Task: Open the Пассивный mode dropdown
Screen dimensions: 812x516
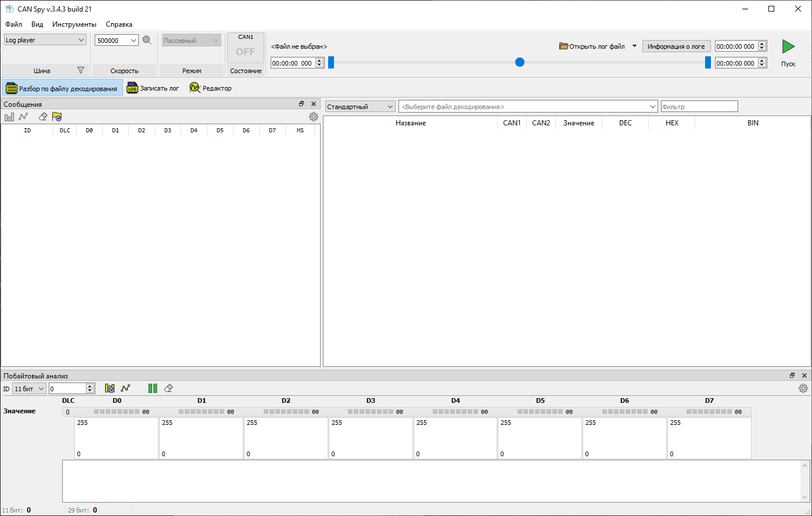Action: 192,40
